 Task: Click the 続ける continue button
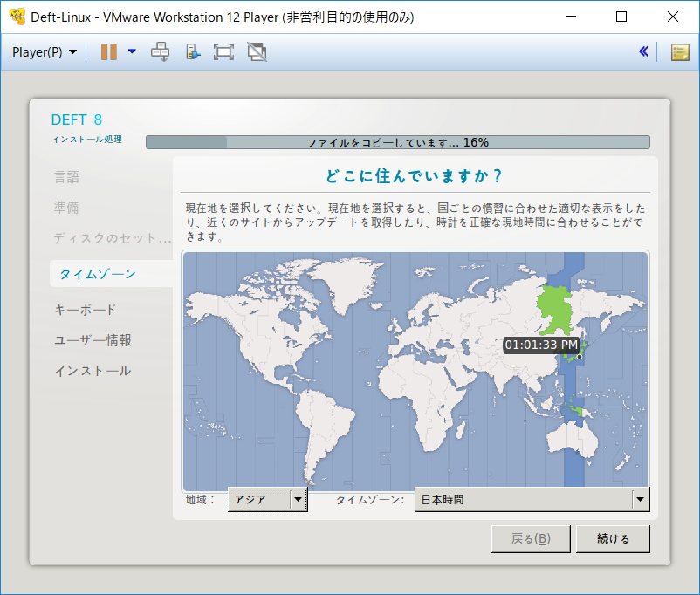click(x=613, y=539)
